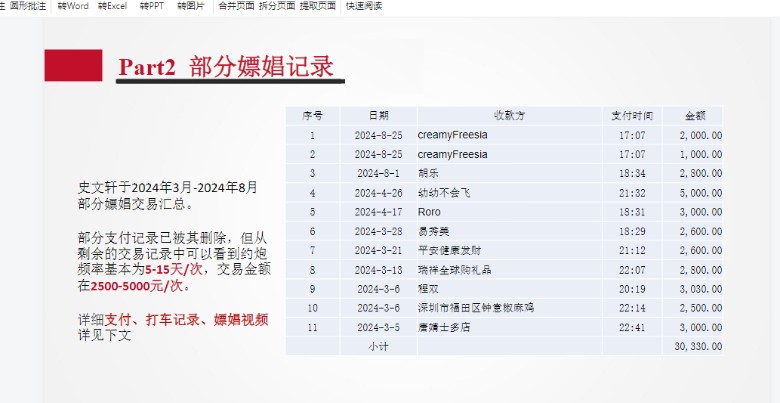Viewport: 780px width, 403px height.
Task: Click the 2024-8-1 date cell
Action: pos(378,174)
